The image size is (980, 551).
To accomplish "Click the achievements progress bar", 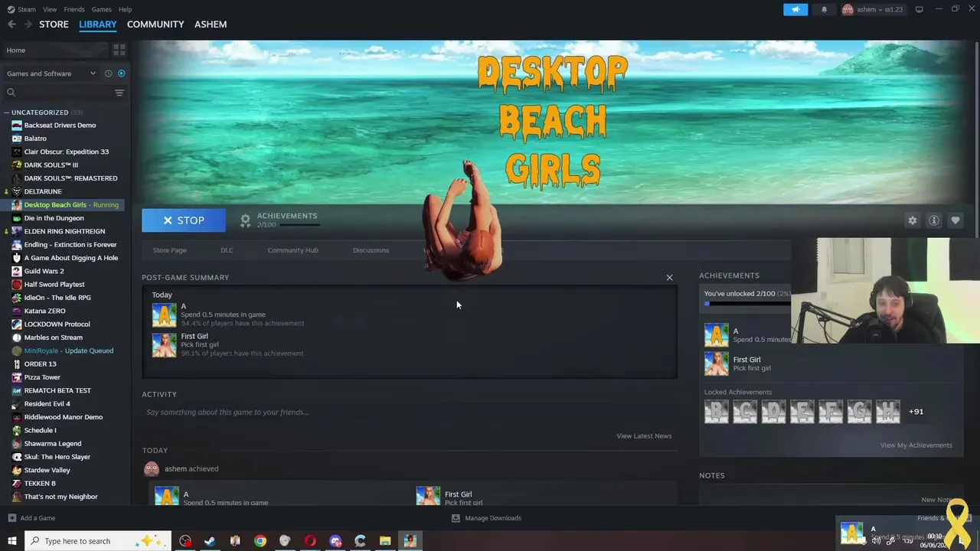I will 748,304.
